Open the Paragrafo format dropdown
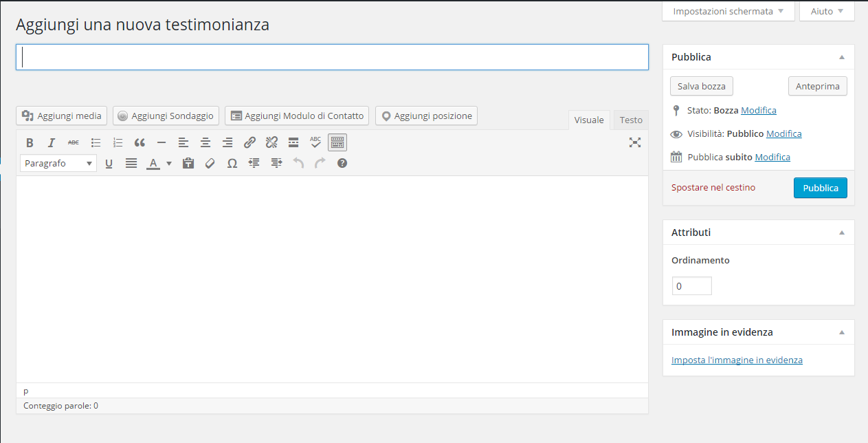This screenshot has height=443, width=868. (58, 163)
